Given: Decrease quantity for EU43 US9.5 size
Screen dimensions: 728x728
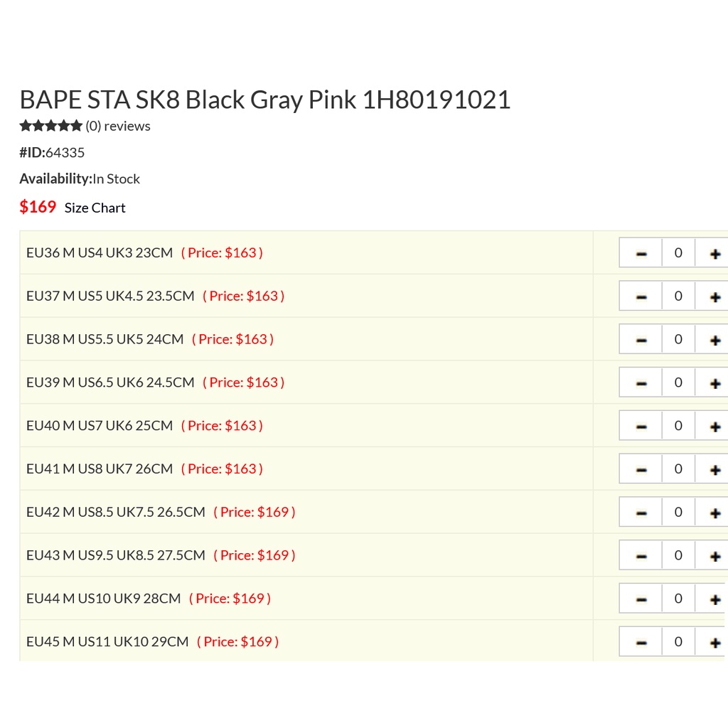Looking at the screenshot, I should pyautogui.click(x=641, y=555).
